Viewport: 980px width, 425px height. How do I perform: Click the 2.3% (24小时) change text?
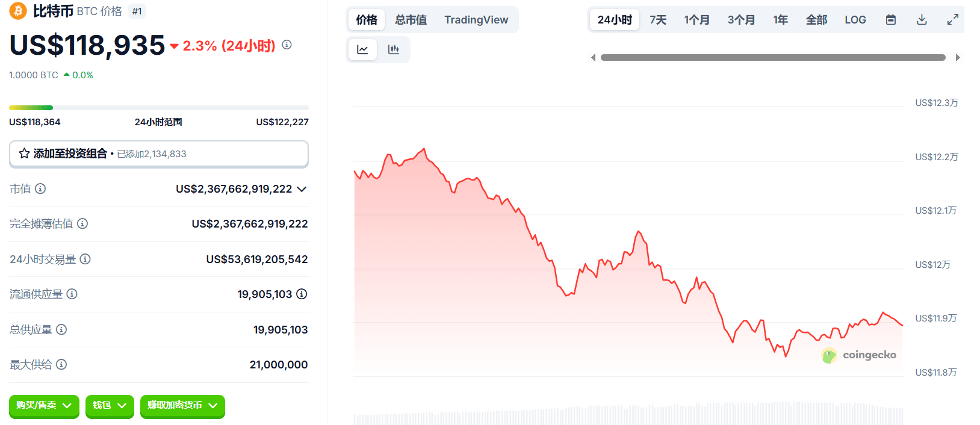(x=229, y=46)
